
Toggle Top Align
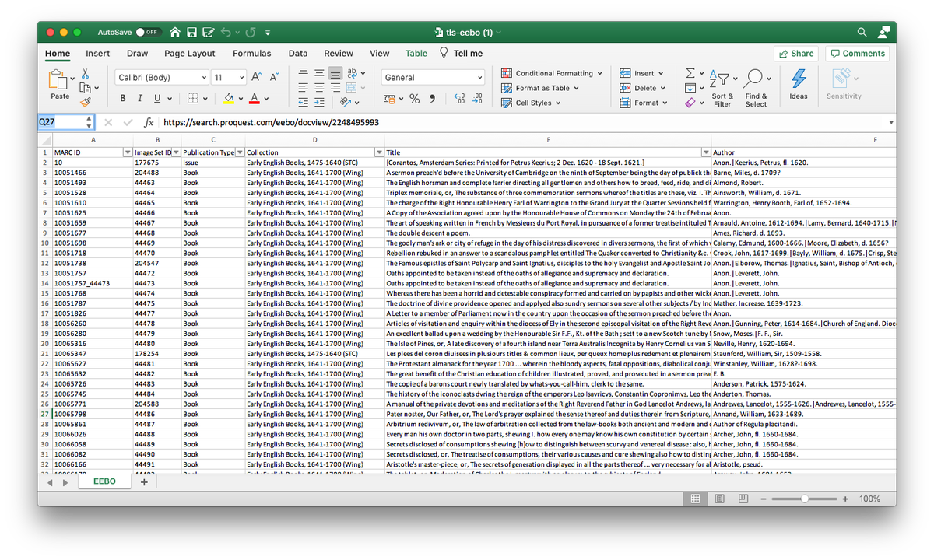304,73
